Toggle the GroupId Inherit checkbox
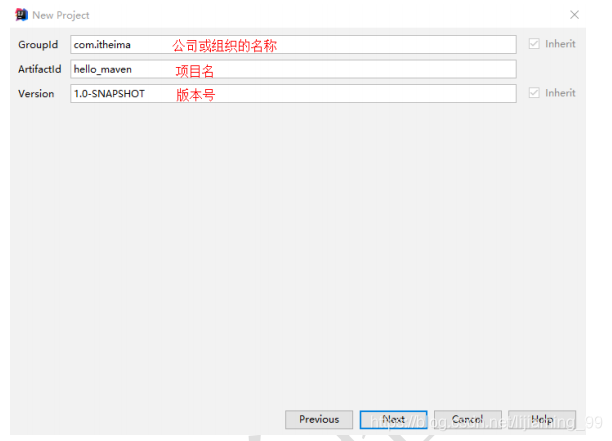612x441 pixels. pos(534,44)
